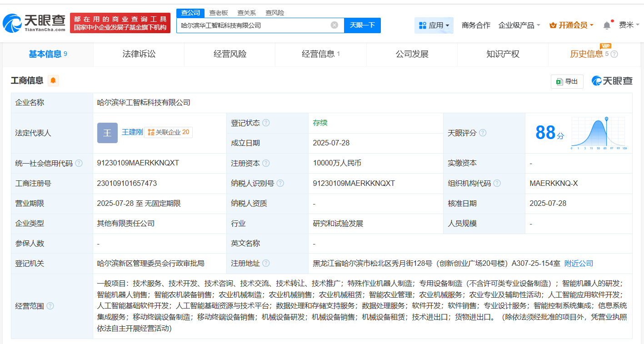Switch to the 法律诉讼 tab
This screenshot has width=644, height=344.
pyautogui.click(x=139, y=54)
